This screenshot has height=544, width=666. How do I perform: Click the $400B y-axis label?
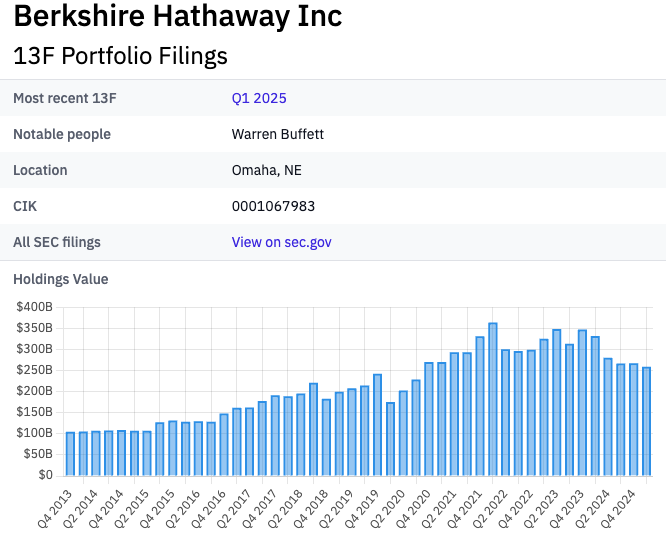coord(34,307)
